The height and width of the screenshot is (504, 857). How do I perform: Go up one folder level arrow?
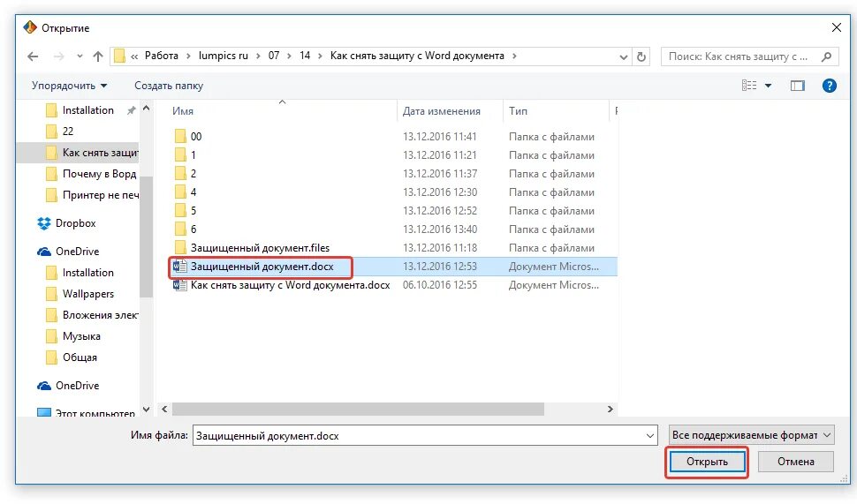point(98,56)
